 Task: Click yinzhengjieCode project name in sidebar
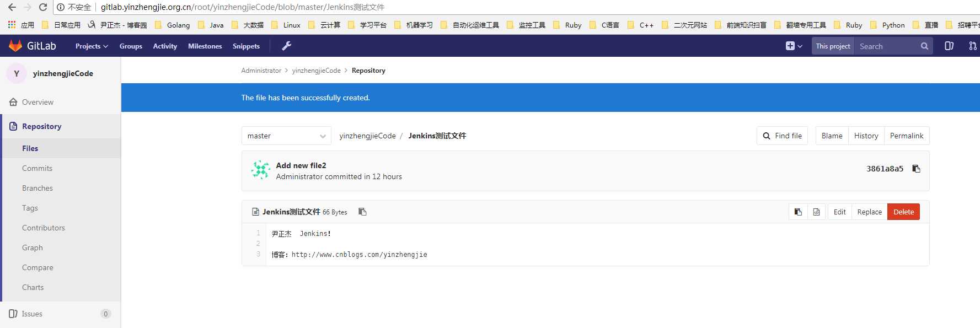pyautogui.click(x=63, y=73)
